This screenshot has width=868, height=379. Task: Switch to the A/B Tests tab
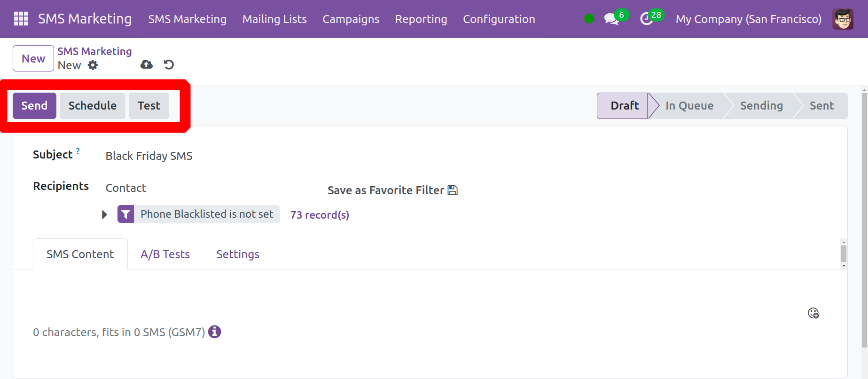(165, 254)
